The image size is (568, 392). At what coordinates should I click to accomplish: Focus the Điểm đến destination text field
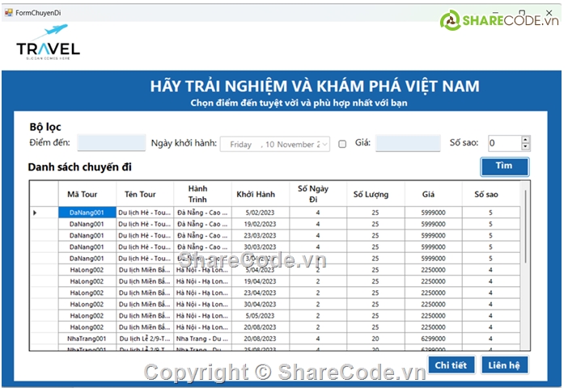click(111, 144)
